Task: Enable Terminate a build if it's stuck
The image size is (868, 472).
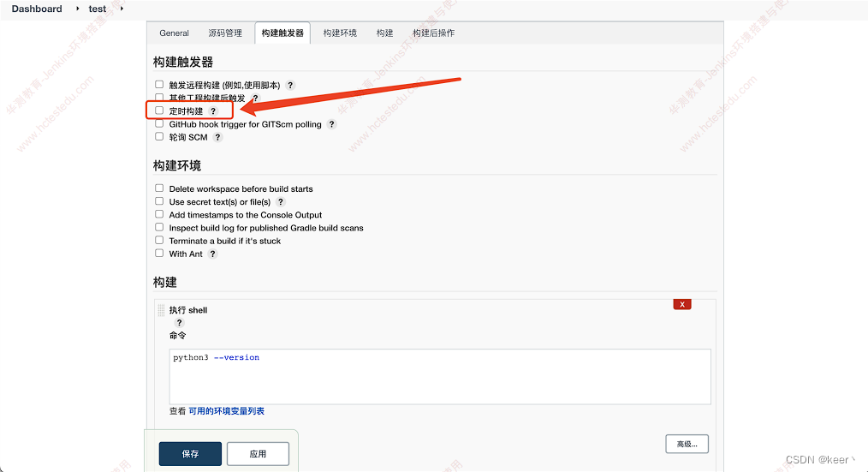Action: pyautogui.click(x=159, y=240)
